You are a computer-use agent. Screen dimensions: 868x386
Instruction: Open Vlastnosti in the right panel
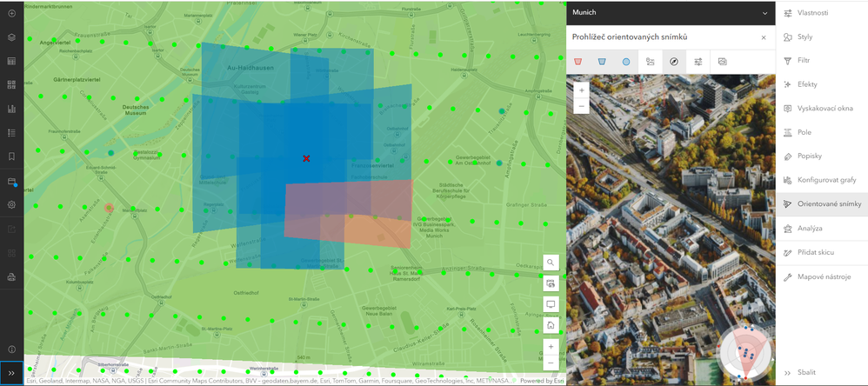click(x=822, y=13)
